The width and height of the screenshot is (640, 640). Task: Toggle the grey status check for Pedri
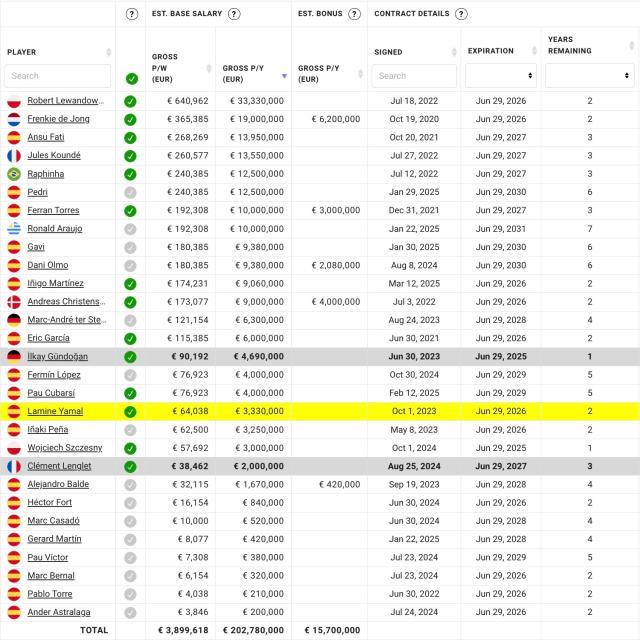(x=130, y=192)
